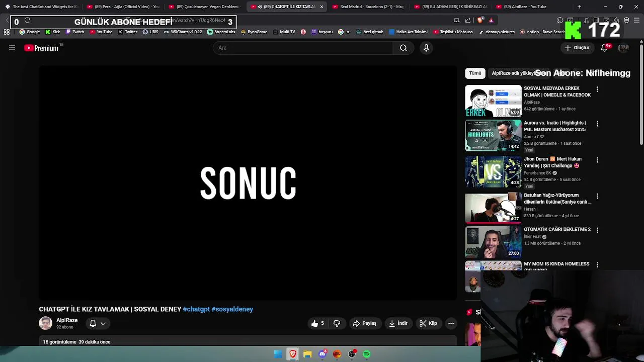Open options for Batuhan Yağız video

tap(597, 196)
